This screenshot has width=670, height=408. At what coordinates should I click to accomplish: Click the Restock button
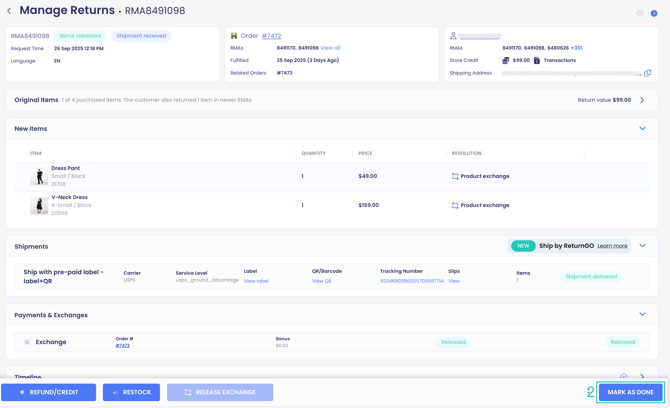(x=131, y=392)
